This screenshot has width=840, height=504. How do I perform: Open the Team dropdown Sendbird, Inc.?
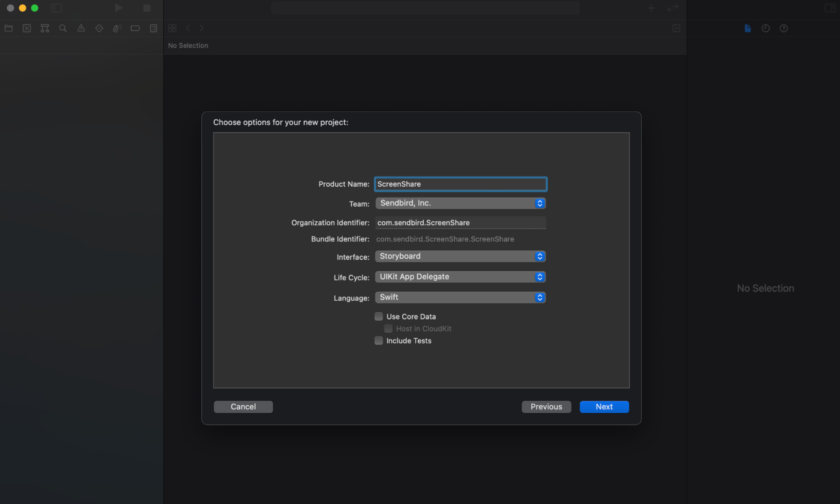pos(460,203)
